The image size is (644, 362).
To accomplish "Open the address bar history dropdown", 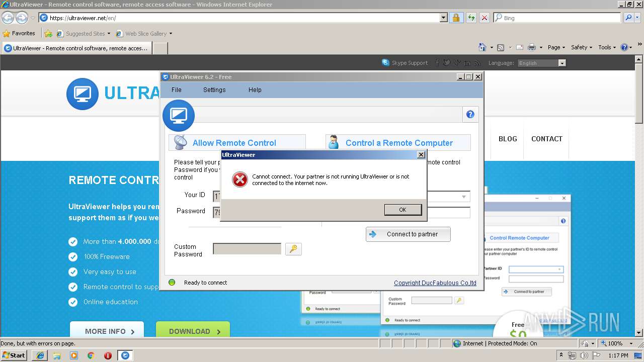I will 443,18.
